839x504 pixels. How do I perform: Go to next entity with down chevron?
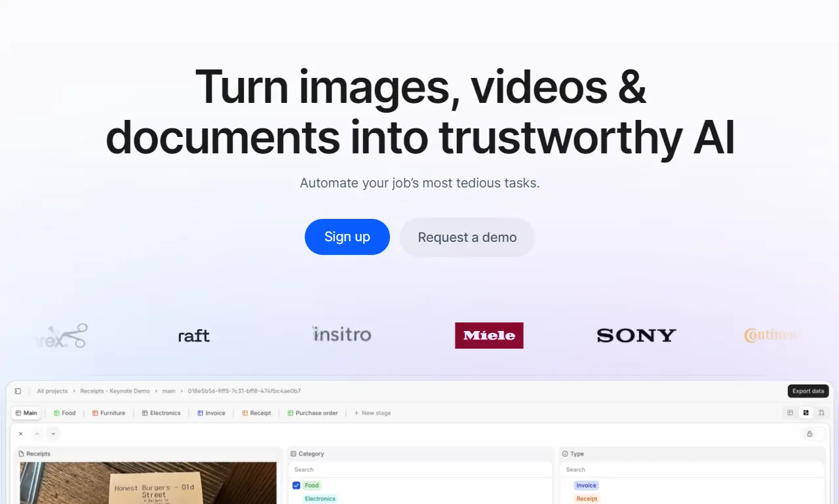[x=53, y=434]
